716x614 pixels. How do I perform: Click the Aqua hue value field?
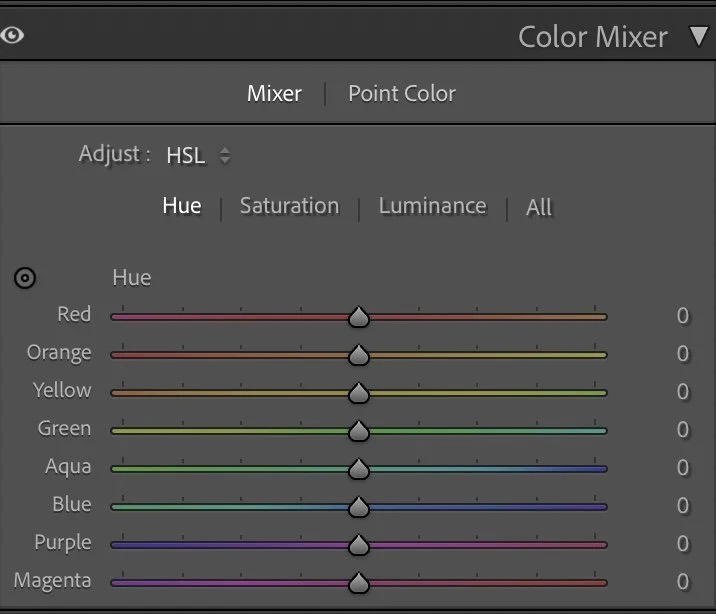[x=683, y=467]
